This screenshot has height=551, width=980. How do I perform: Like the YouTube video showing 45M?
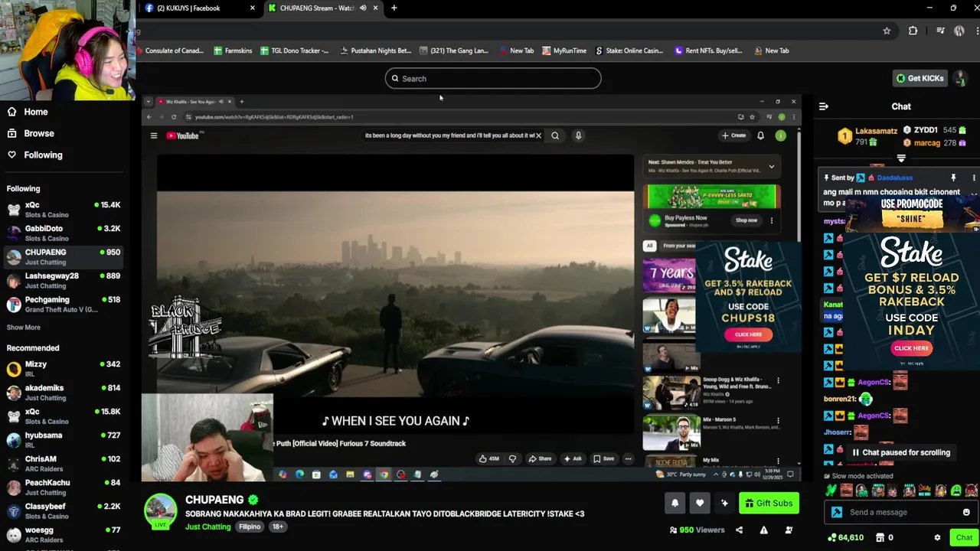click(489, 458)
